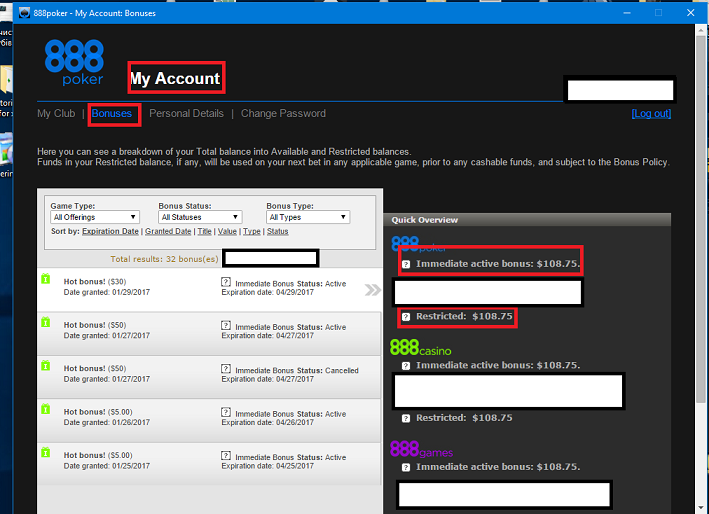Click the My Account heading
Image resolution: width=709 pixels, height=514 pixels.
click(175, 78)
